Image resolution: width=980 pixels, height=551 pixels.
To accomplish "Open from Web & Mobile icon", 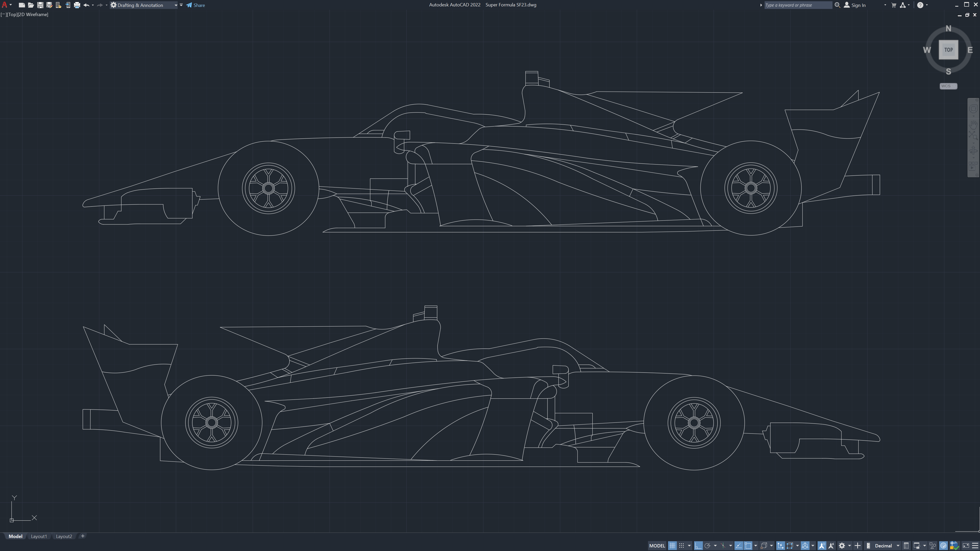I will [58, 5].
